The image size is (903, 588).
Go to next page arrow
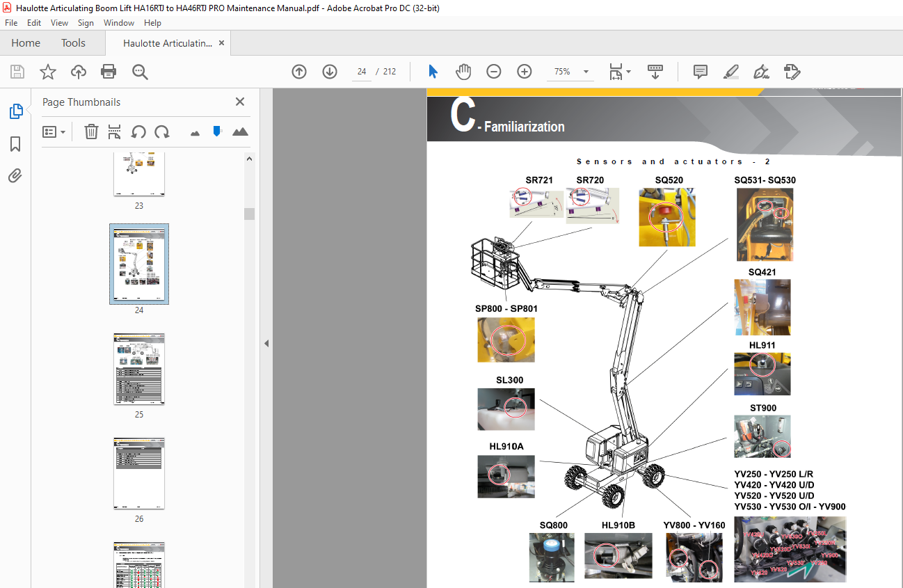point(330,72)
